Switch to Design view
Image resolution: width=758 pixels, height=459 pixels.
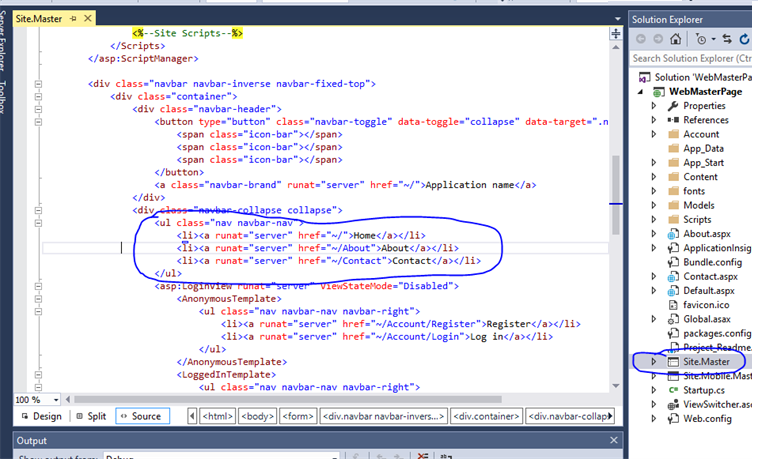tap(42, 416)
